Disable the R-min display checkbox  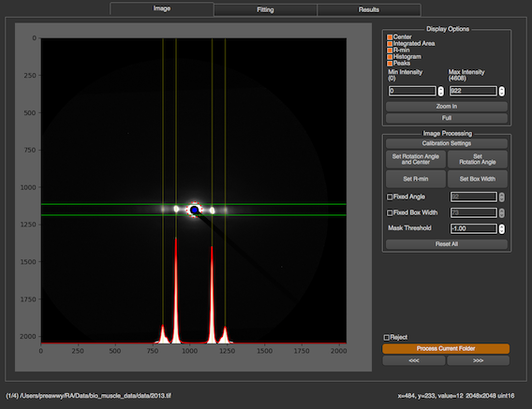pyautogui.click(x=390, y=51)
